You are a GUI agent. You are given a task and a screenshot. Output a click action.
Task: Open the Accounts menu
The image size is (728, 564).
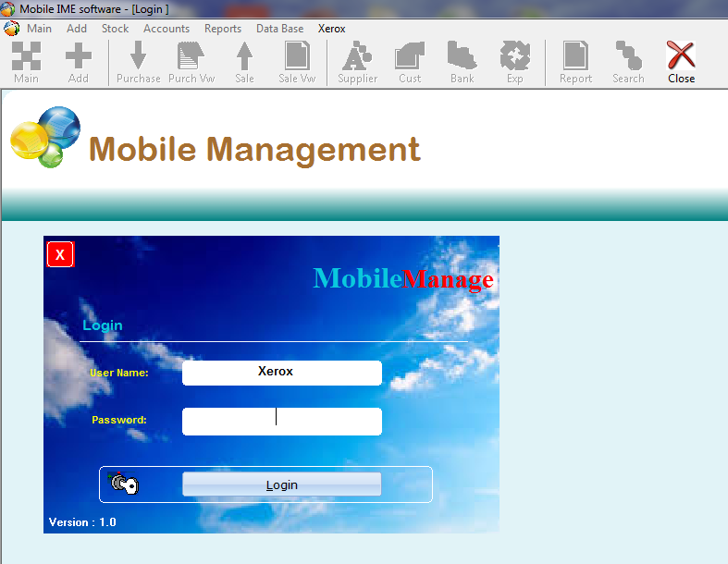click(167, 29)
